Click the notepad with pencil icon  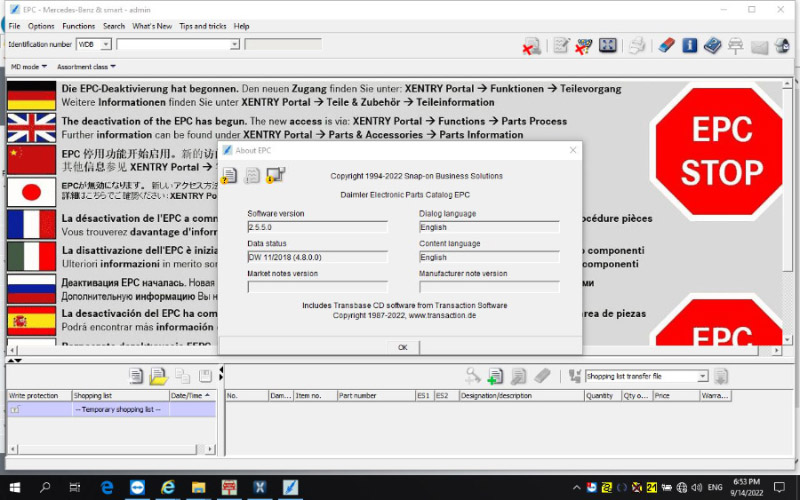click(561, 45)
